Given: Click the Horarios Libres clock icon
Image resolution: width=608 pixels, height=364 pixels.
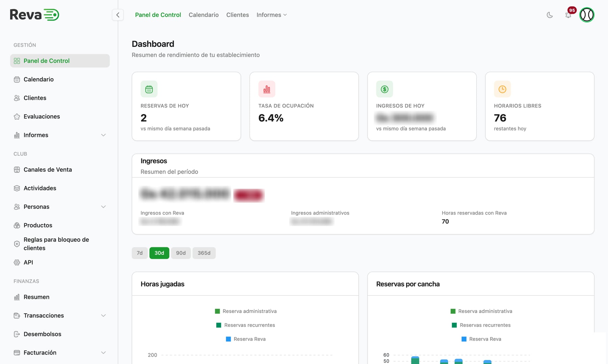Looking at the screenshot, I should [502, 89].
